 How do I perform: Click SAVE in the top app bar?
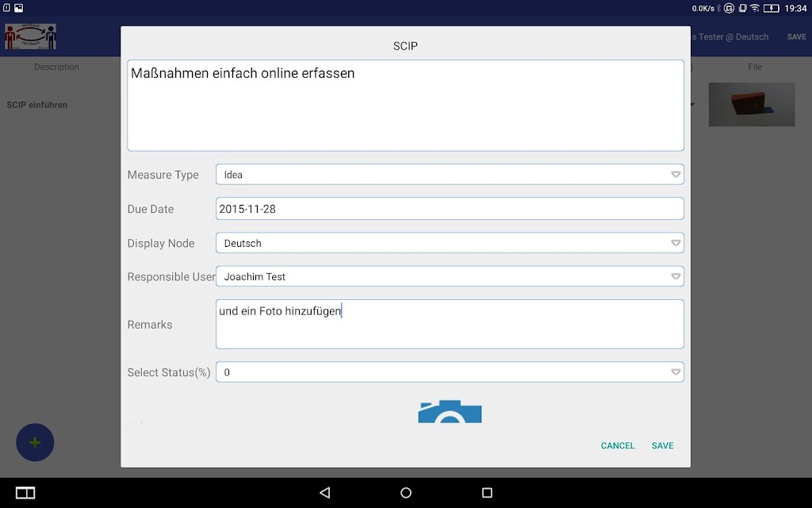click(x=796, y=37)
